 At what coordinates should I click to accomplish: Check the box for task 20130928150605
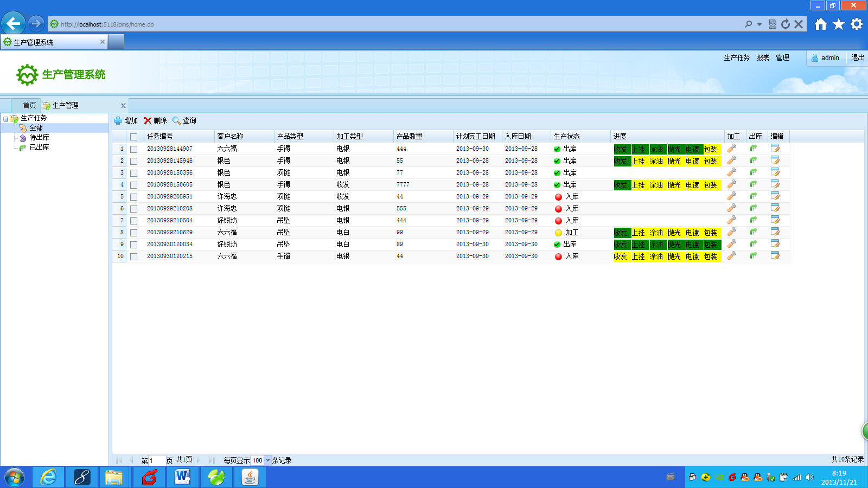133,185
